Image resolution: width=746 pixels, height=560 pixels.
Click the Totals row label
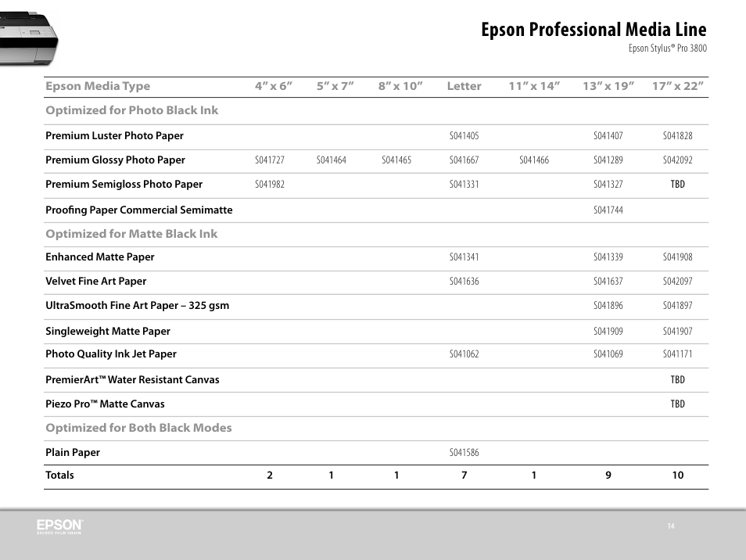[x=59, y=475]
